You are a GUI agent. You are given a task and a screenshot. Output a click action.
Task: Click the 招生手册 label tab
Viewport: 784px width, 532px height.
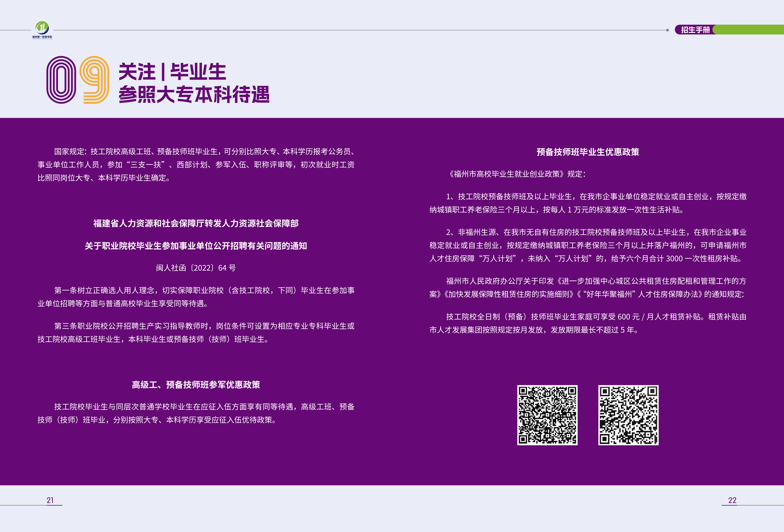(695, 30)
